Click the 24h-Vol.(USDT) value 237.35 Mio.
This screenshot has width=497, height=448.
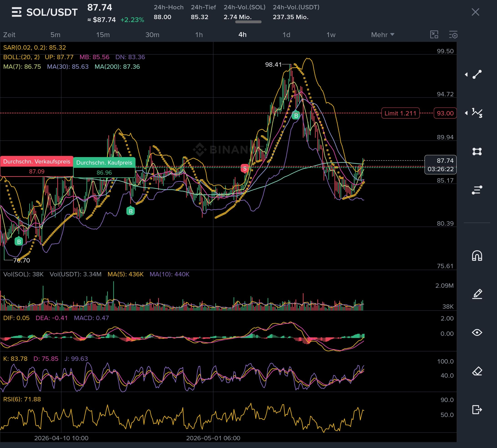point(291,17)
